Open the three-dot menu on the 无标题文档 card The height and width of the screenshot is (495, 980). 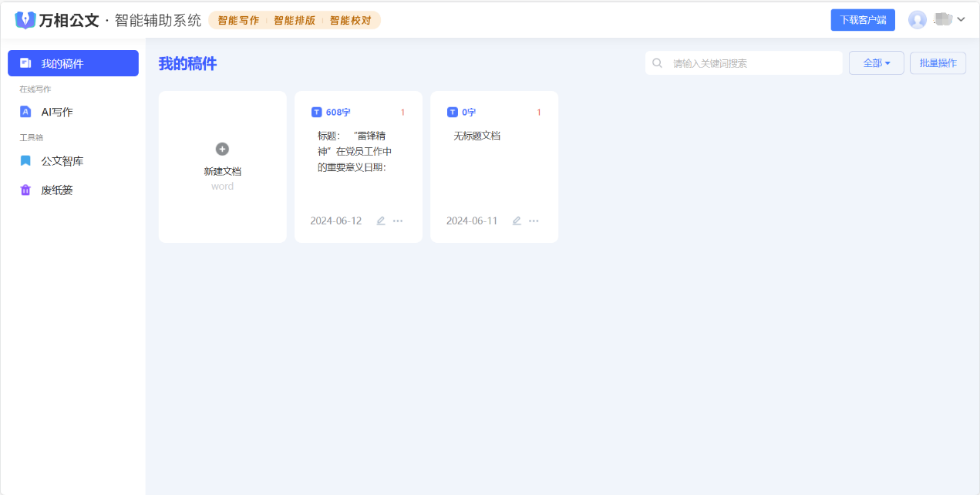[x=534, y=221]
